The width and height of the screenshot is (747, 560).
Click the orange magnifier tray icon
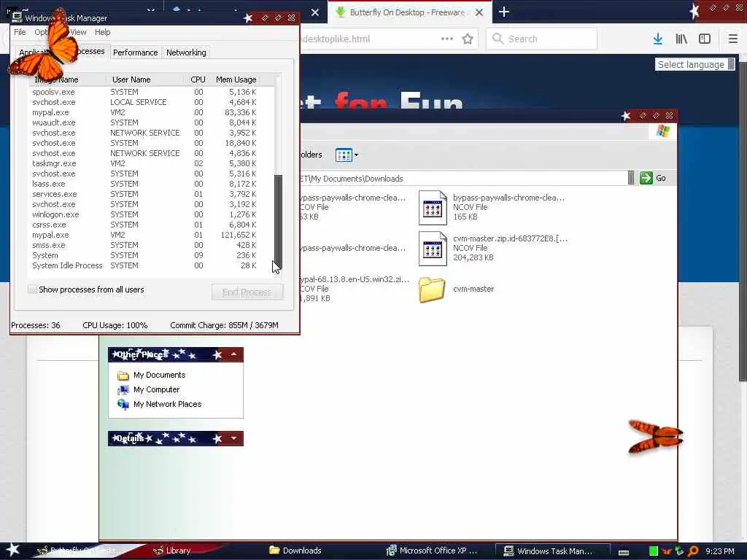point(693,551)
